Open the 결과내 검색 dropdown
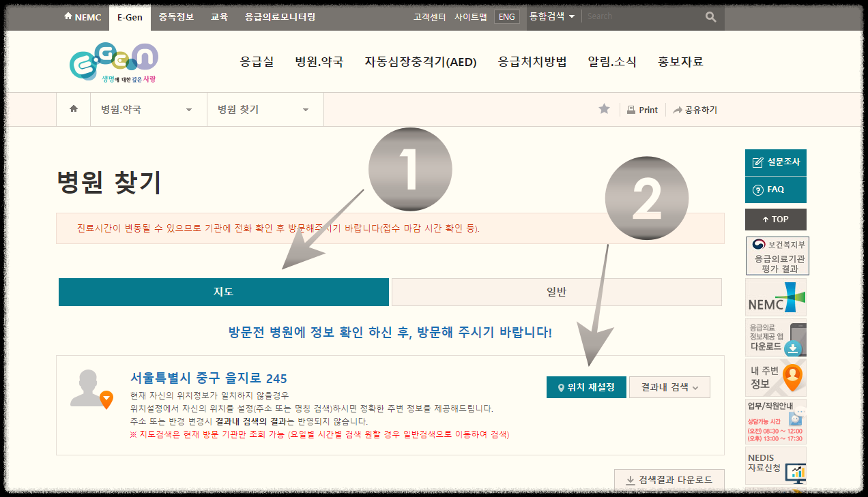868x497 pixels. pos(669,387)
